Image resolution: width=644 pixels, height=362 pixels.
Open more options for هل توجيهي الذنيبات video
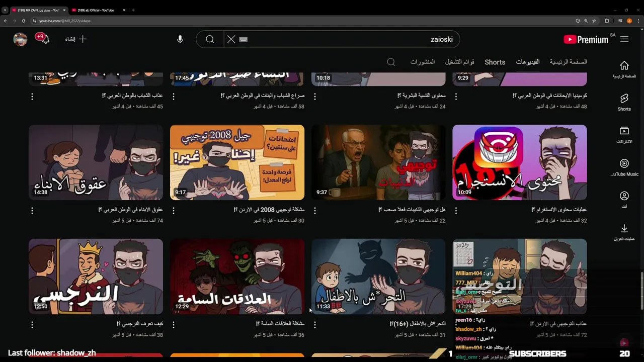[x=315, y=210]
